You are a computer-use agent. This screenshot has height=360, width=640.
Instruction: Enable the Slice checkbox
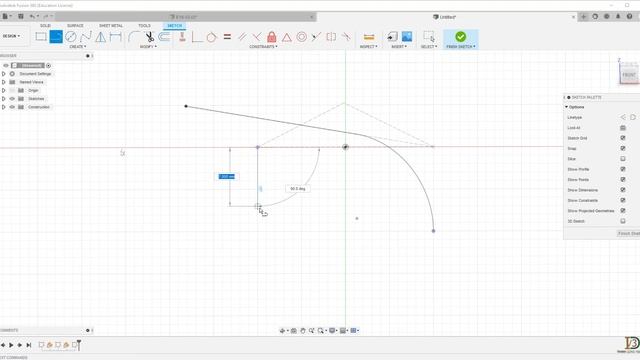point(623,159)
